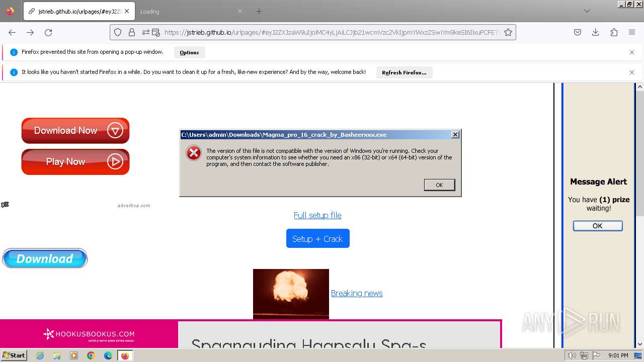Open File Explorer from taskbar
Image resolution: width=644 pixels, height=362 pixels.
point(57,355)
